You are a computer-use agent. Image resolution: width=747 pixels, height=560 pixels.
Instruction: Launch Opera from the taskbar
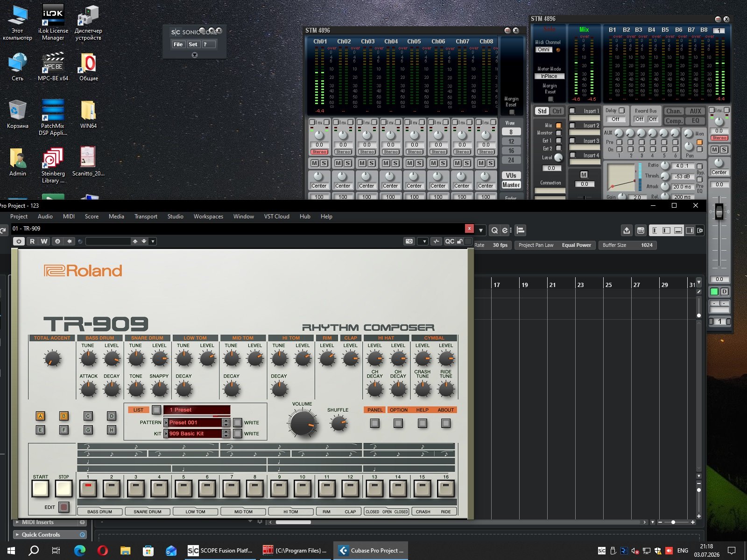point(102,551)
